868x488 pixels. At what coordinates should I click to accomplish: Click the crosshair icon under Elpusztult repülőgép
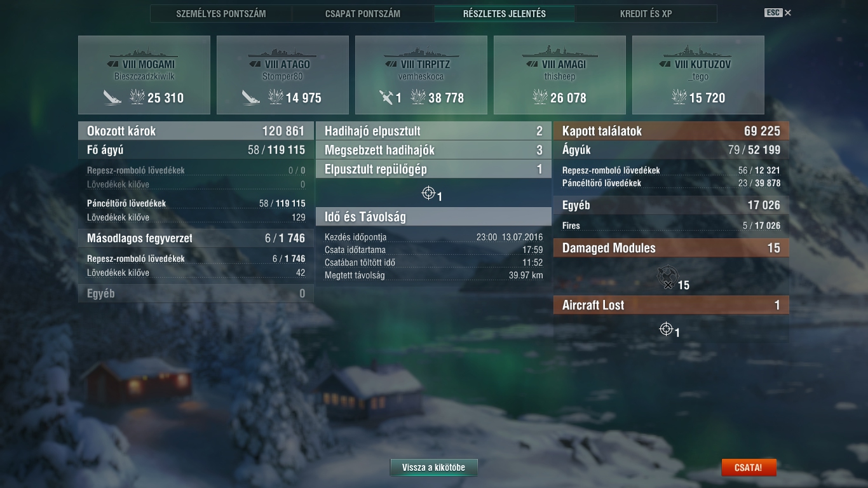[428, 193]
